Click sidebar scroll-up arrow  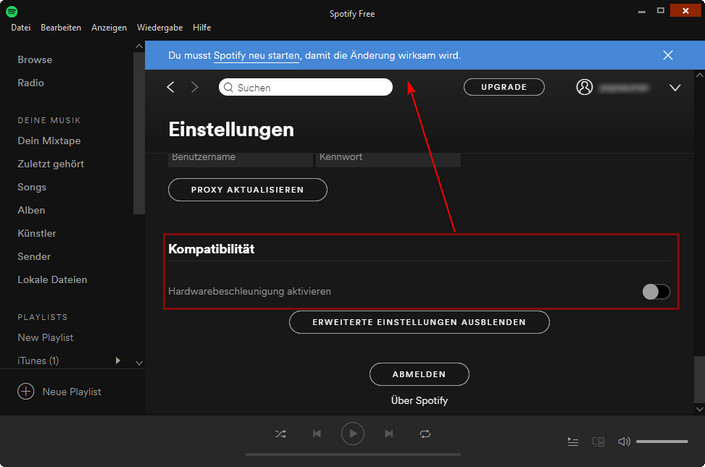click(x=139, y=46)
